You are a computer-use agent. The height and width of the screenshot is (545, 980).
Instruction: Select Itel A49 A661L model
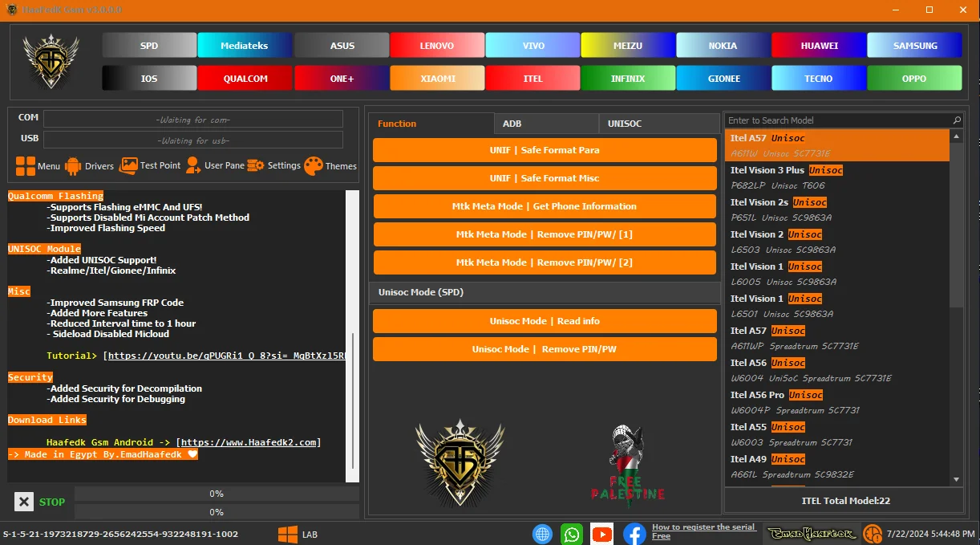837,466
